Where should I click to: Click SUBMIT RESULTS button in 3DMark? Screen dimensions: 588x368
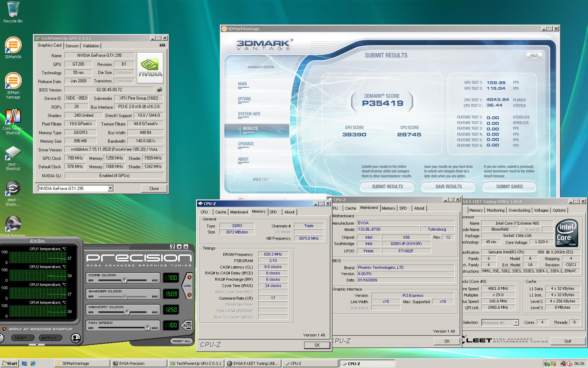387,187
